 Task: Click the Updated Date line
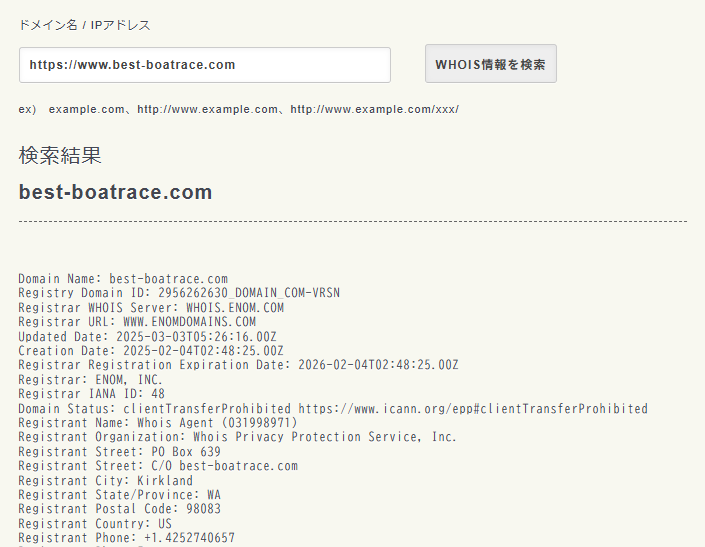point(147,337)
